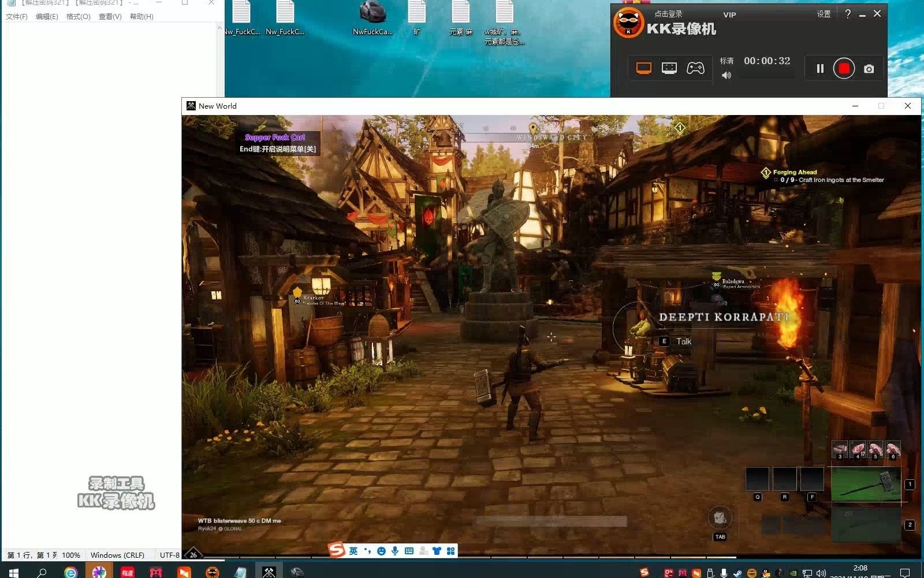Select war hammer weapon slot 1

coord(865,484)
